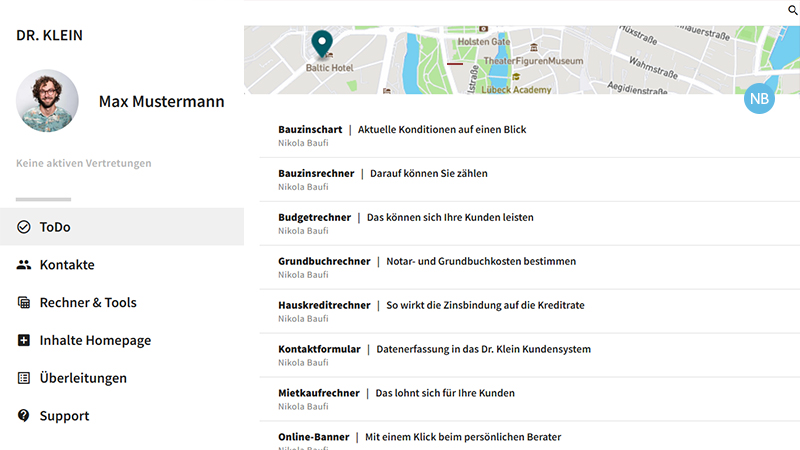Image resolution: width=800 pixels, height=450 pixels.
Task: Select Überleitungen in the sidebar
Action: point(83,378)
